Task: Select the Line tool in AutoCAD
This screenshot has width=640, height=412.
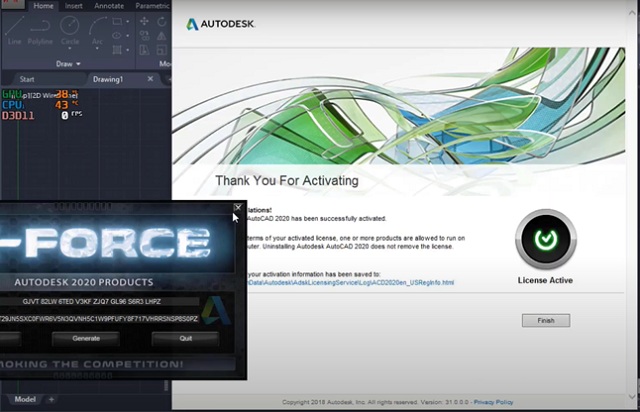Action: point(15,29)
